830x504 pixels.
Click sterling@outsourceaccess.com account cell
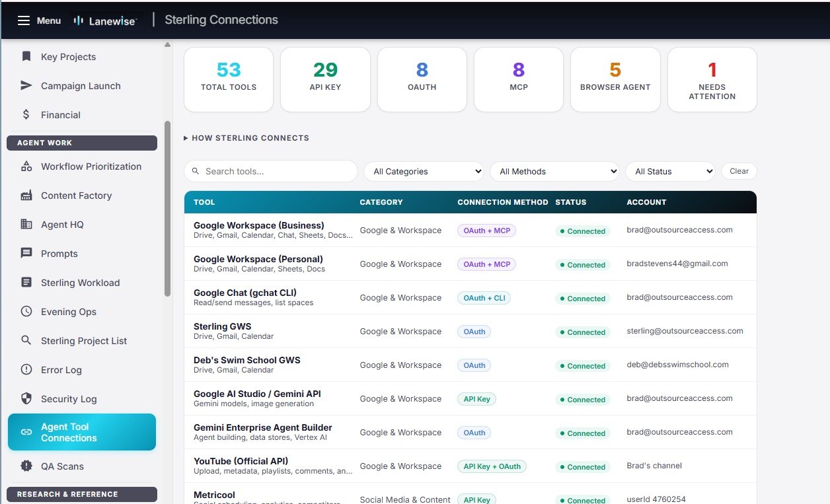pos(685,331)
